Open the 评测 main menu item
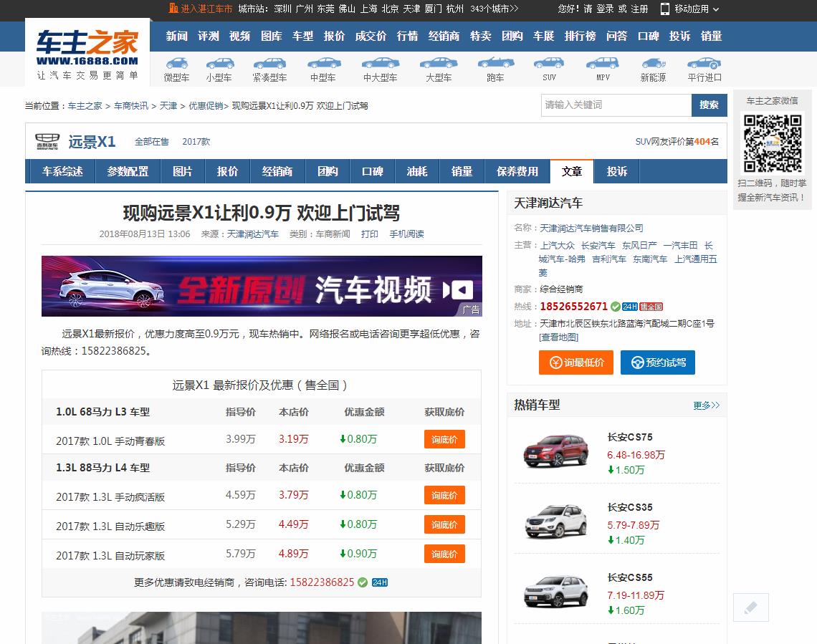The width and height of the screenshot is (817, 644). click(x=209, y=36)
